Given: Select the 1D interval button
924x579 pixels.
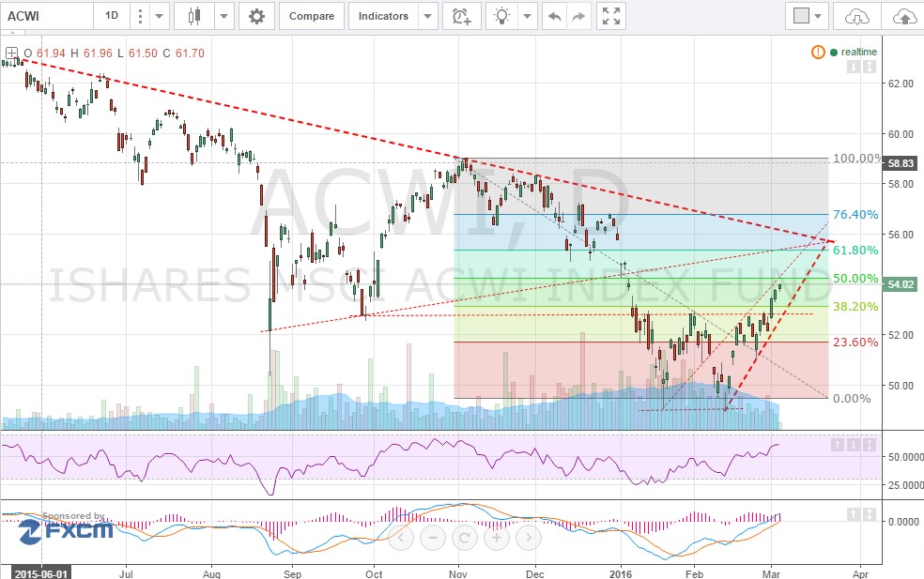Looking at the screenshot, I should pos(112,16).
